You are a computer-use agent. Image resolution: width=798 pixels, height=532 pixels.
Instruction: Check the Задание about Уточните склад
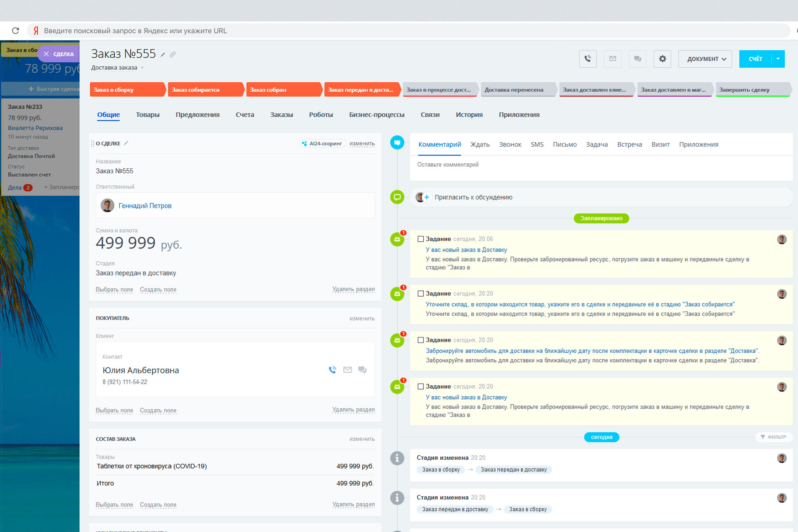tap(421, 293)
